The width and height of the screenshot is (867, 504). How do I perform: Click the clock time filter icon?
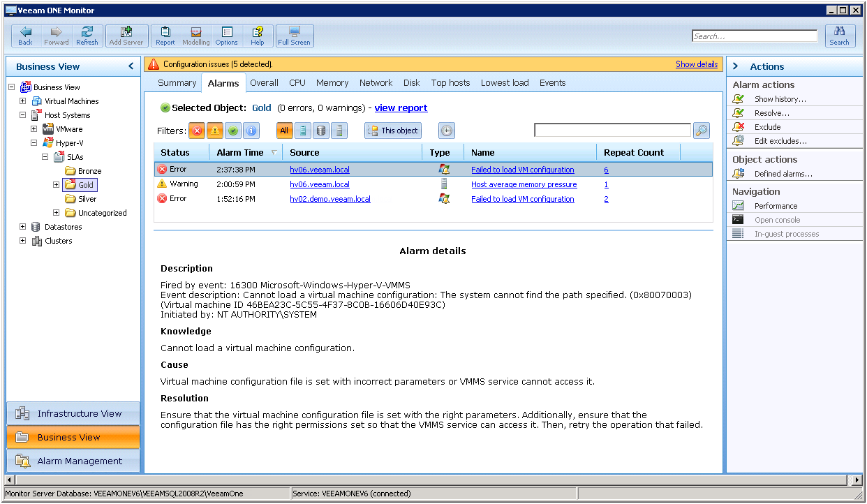point(447,131)
